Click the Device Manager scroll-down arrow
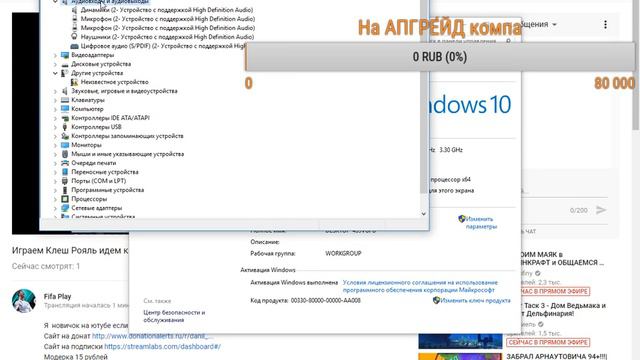The height and width of the screenshot is (360, 640). [x=424, y=213]
